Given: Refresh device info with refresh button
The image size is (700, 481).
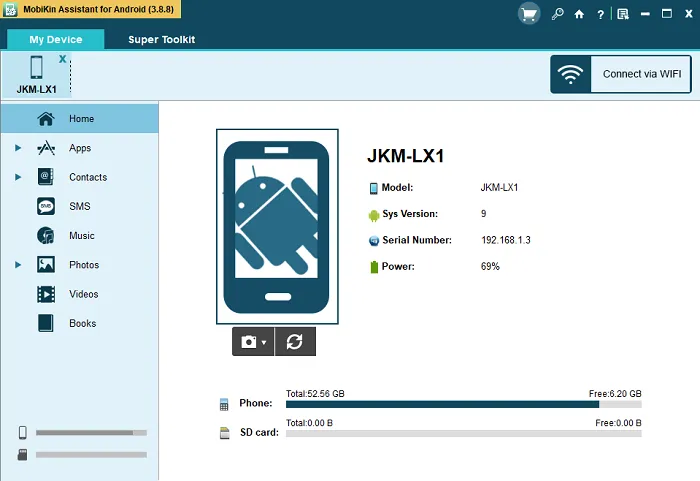Looking at the screenshot, I should [x=295, y=342].
